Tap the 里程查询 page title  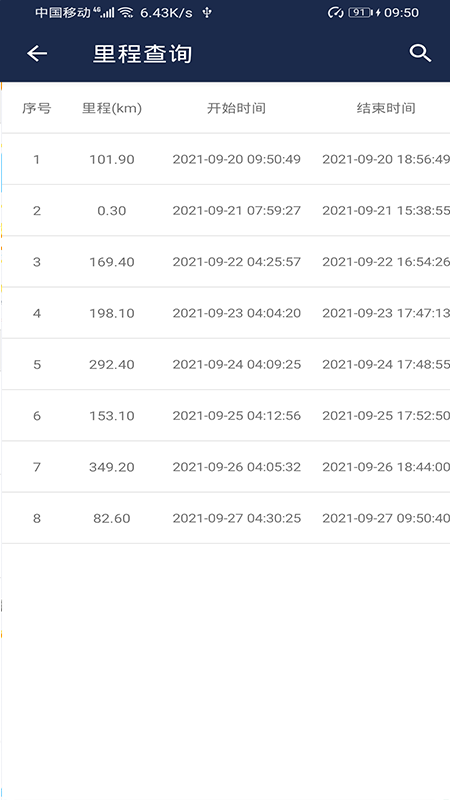pos(142,54)
